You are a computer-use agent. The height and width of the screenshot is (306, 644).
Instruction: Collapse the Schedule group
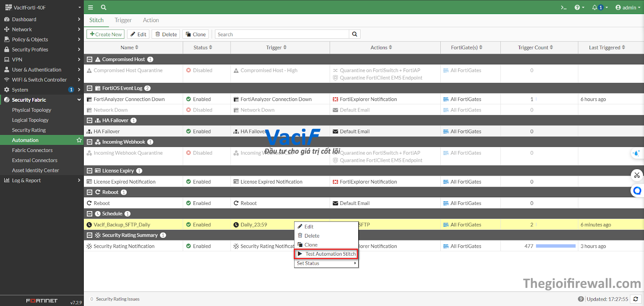click(x=90, y=214)
